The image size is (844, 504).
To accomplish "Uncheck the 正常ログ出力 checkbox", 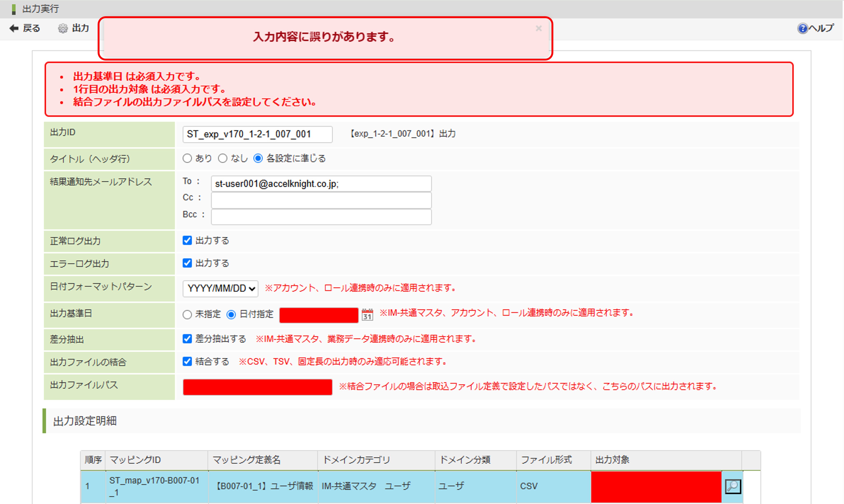I will pyautogui.click(x=187, y=240).
